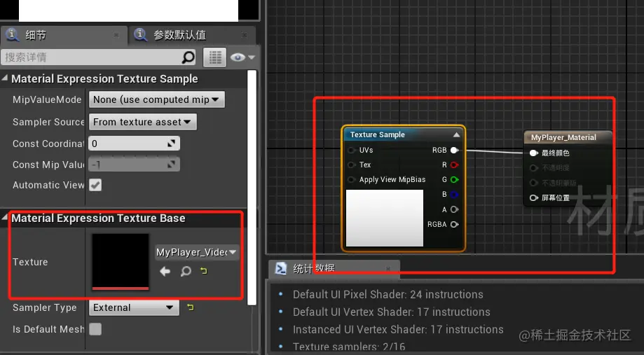Screen dimensions: 644x355
Task: Close the 统计数据 tab
Action: coord(388,269)
